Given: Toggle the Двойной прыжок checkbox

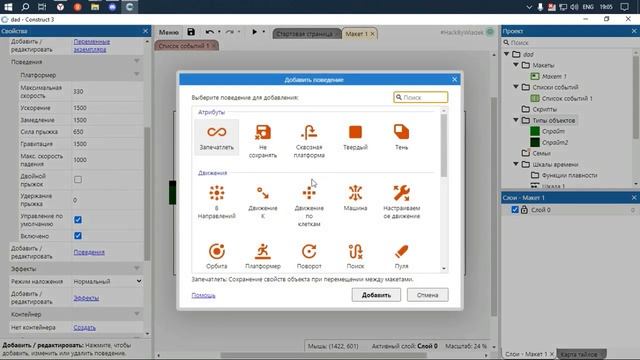Looking at the screenshot, I should (78, 180).
